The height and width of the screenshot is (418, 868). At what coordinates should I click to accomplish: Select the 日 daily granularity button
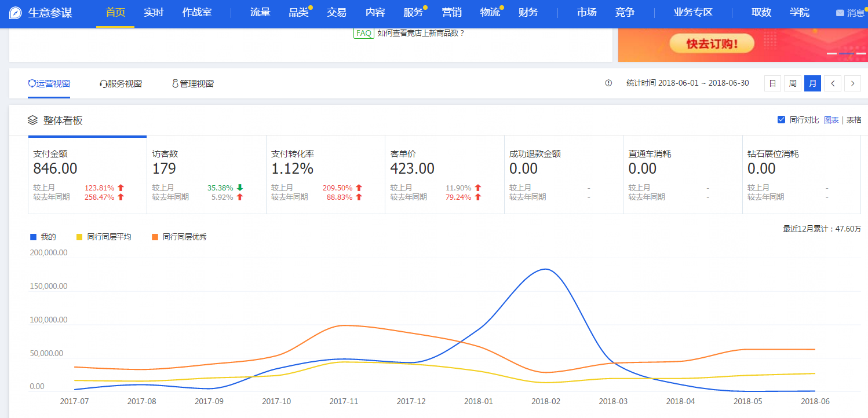(x=772, y=83)
